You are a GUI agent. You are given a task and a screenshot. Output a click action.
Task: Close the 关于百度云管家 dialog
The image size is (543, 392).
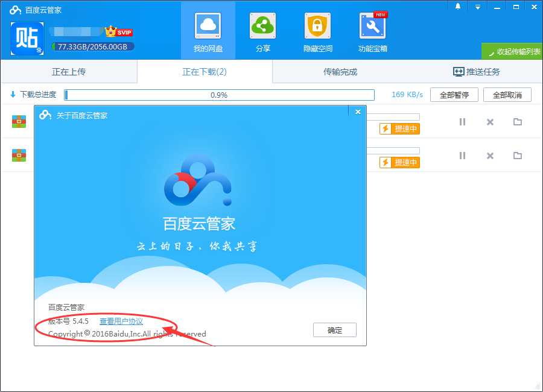coord(358,112)
